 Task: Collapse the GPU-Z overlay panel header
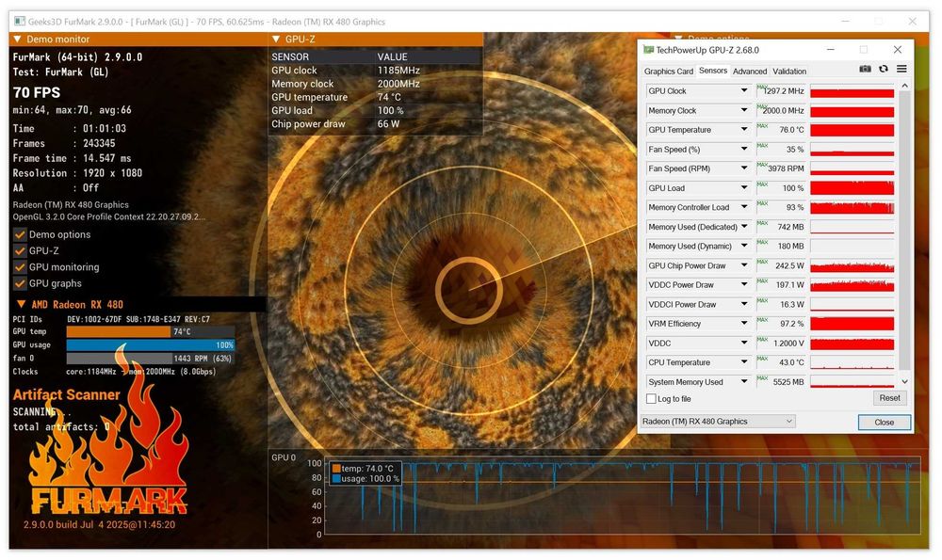[x=276, y=40]
